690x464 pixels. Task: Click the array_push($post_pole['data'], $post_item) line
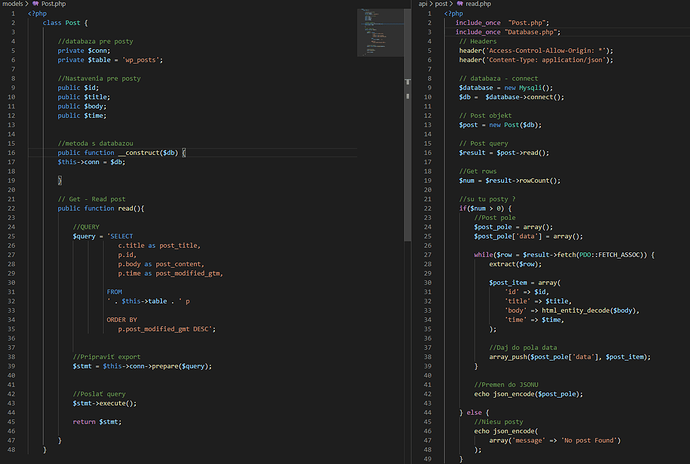pos(570,357)
